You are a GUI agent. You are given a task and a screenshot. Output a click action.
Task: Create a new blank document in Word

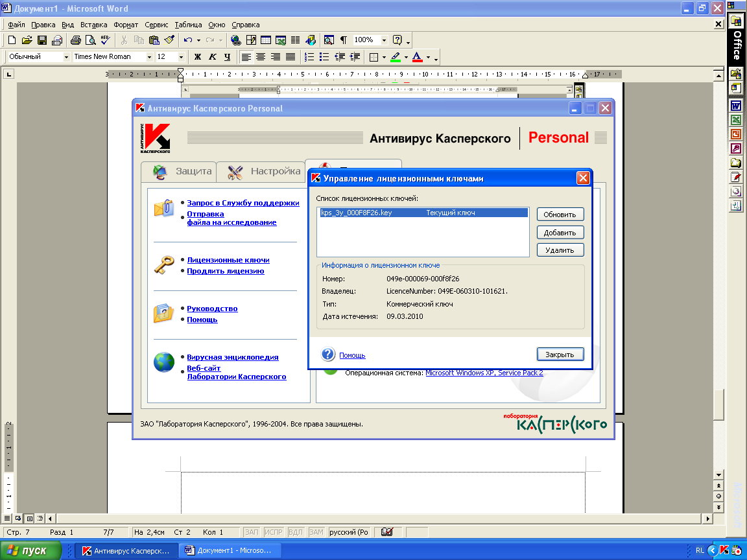(12, 40)
